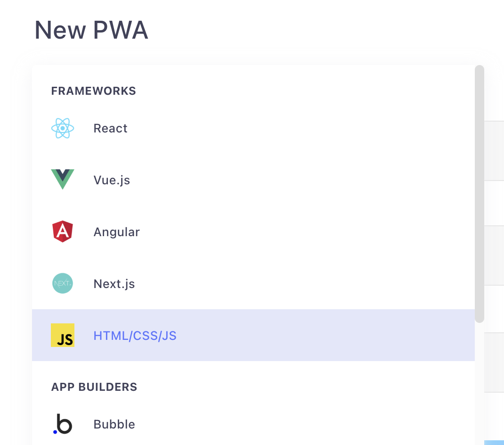This screenshot has height=445, width=504.
Task: Click scrollbar track below the thumb
Action: point(480,383)
